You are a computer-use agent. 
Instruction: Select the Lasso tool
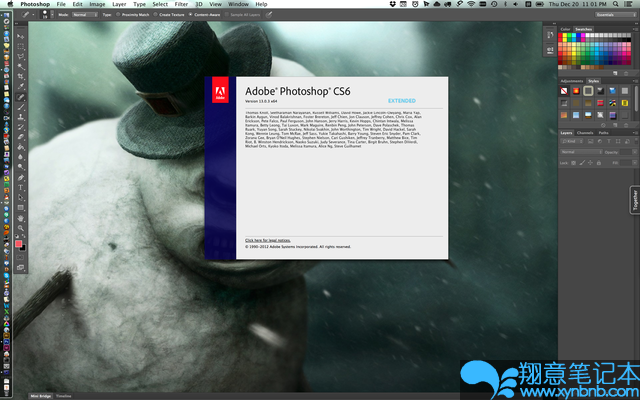[x=20, y=56]
